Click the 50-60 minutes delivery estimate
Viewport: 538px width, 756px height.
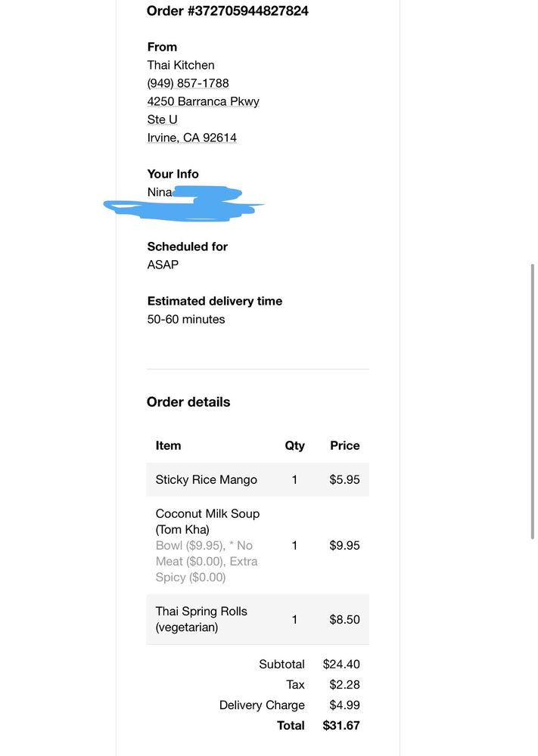[x=186, y=319]
